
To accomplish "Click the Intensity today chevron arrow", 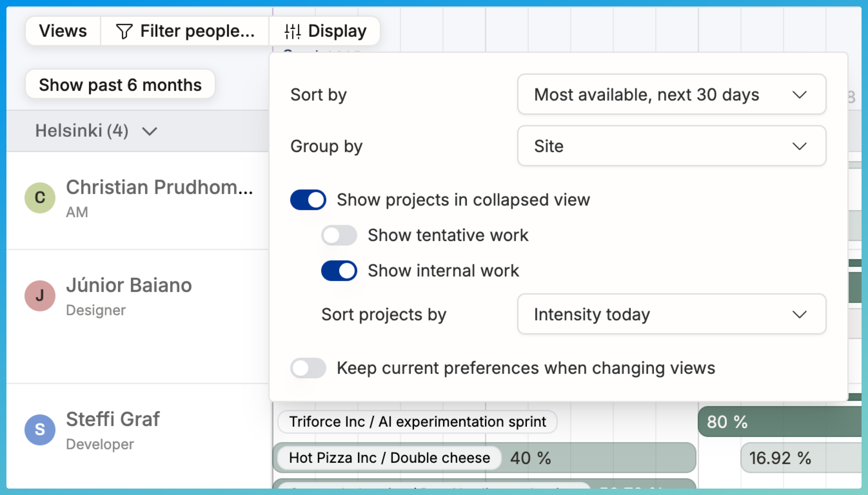I will (x=799, y=314).
